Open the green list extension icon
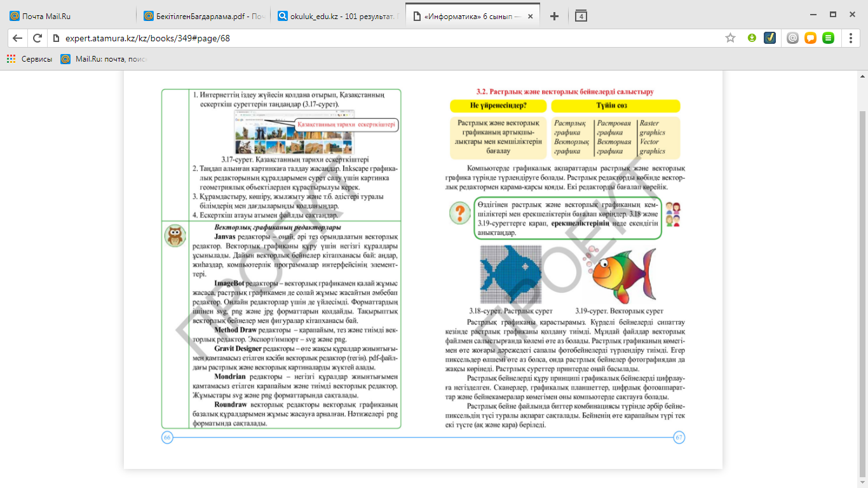868x488 pixels. pos(828,38)
